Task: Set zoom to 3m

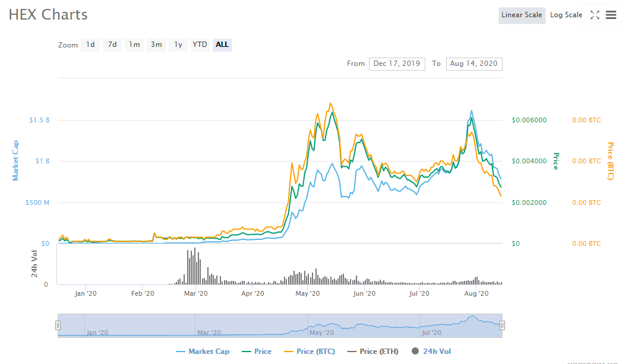Action: (156, 45)
